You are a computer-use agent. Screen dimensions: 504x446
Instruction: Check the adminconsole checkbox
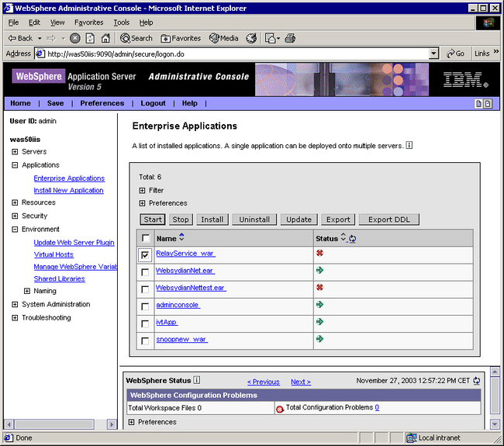[x=145, y=306]
